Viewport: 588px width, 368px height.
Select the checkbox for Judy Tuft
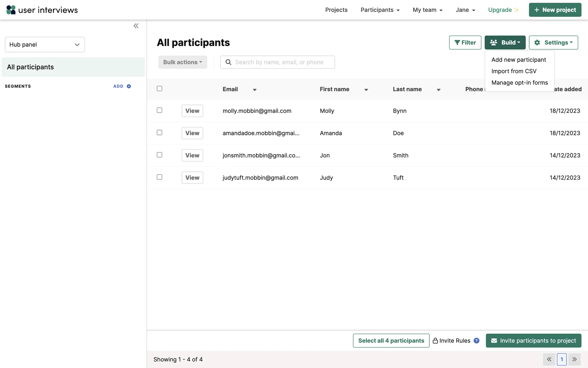(x=160, y=177)
